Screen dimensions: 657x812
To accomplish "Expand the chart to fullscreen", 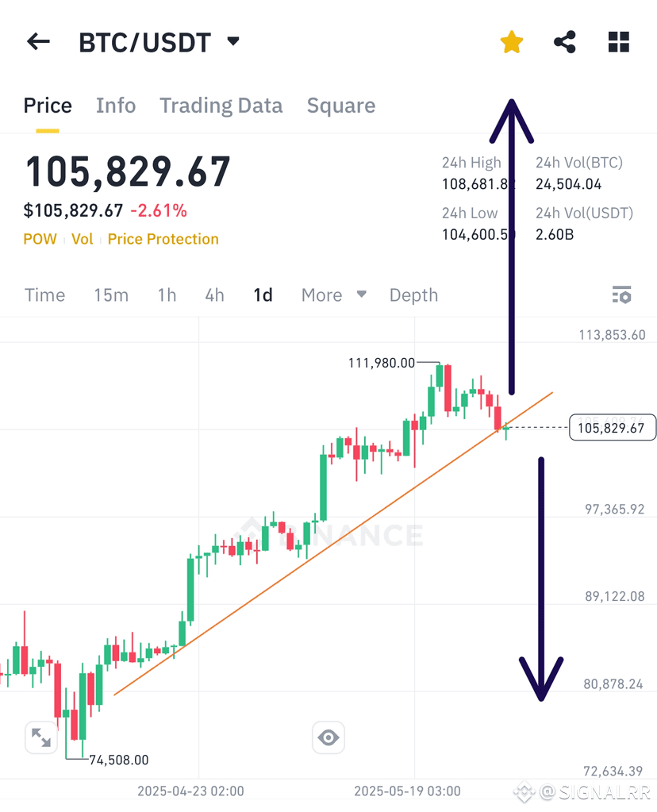I will [x=40, y=737].
